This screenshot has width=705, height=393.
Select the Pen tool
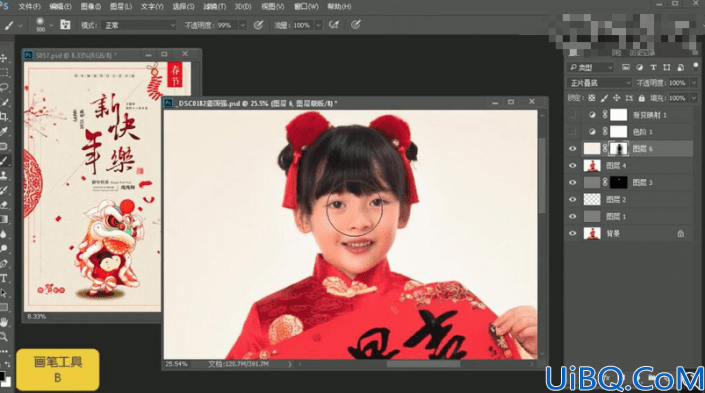pos(4,263)
